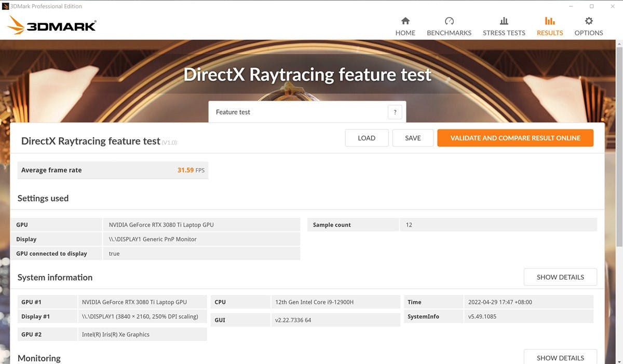Viewport: 623px width, 364px height.
Task: Click the Home house icon
Action: [x=405, y=21]
